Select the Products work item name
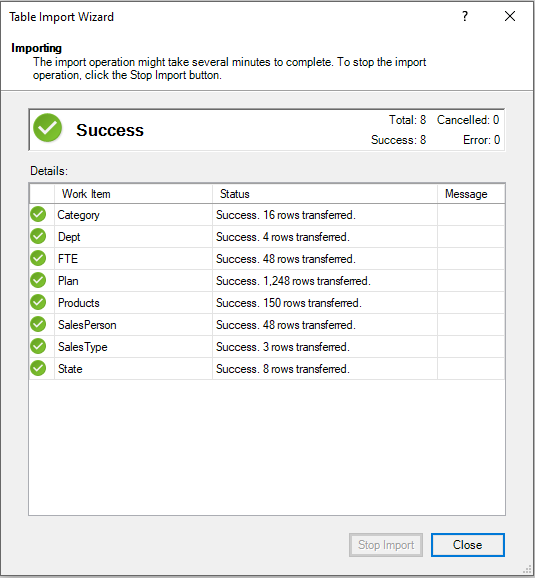The image size is (535, 578). click(79, 303)
